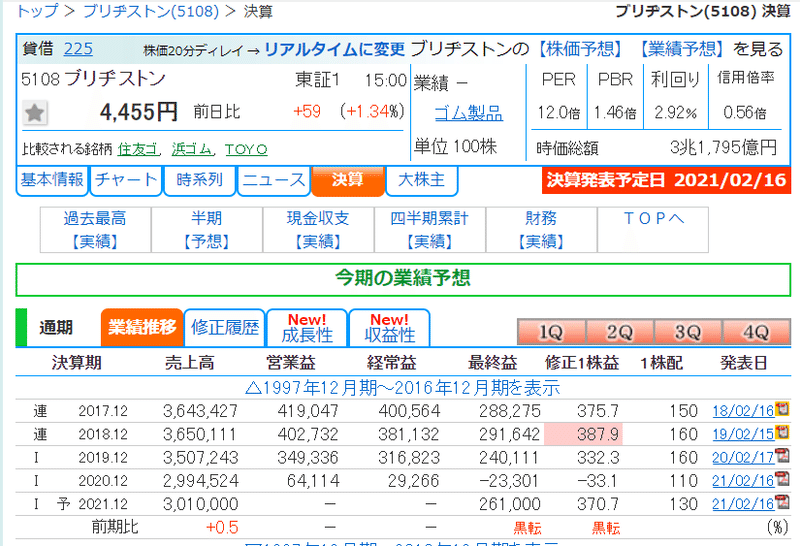Click the 1Q quarter button
This screenshot has width=800, height=546.
[552, 332]
